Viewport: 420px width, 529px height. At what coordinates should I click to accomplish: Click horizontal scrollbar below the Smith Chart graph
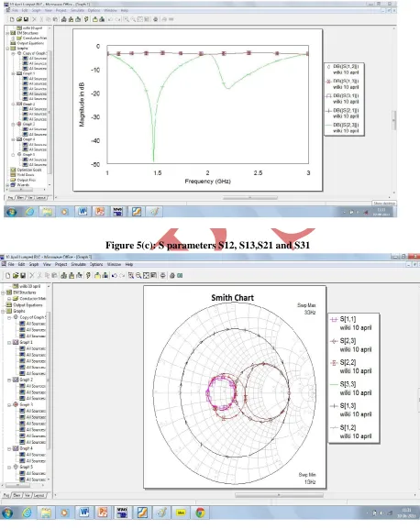coord(279,495)
